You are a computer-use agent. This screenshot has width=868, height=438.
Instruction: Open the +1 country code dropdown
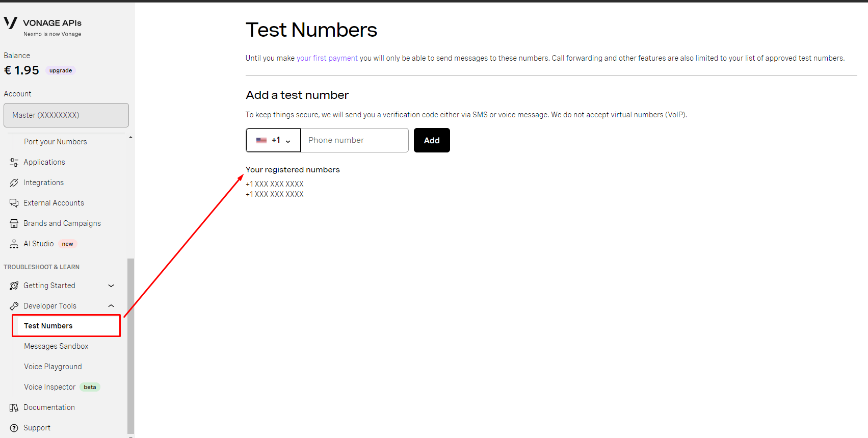[273, 140]
